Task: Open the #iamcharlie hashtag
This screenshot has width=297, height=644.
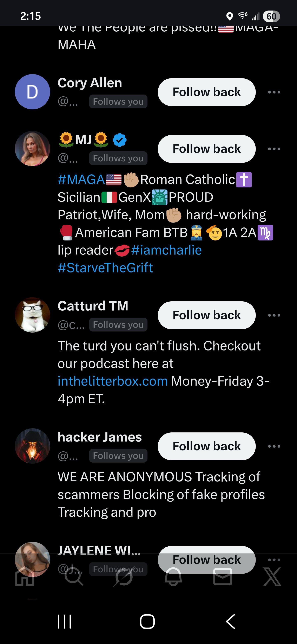Action: click(x=166, y=250)
